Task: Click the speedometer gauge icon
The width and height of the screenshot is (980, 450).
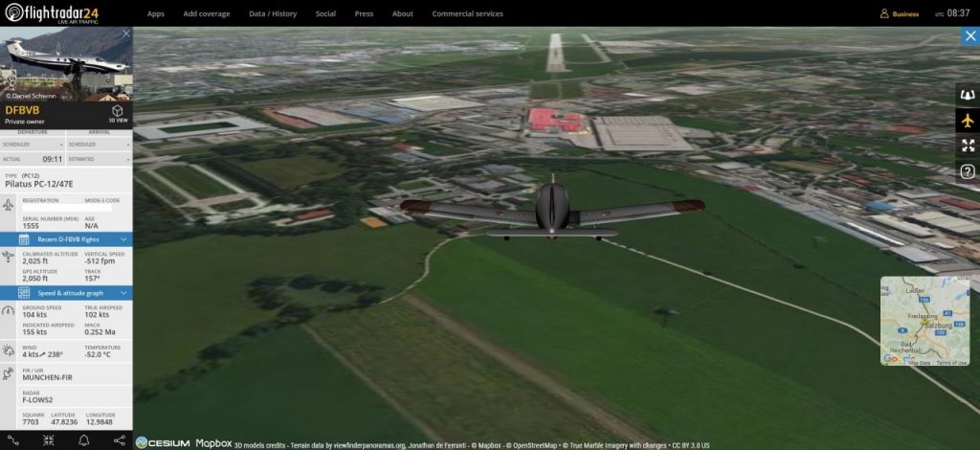Action: (8, 310)
